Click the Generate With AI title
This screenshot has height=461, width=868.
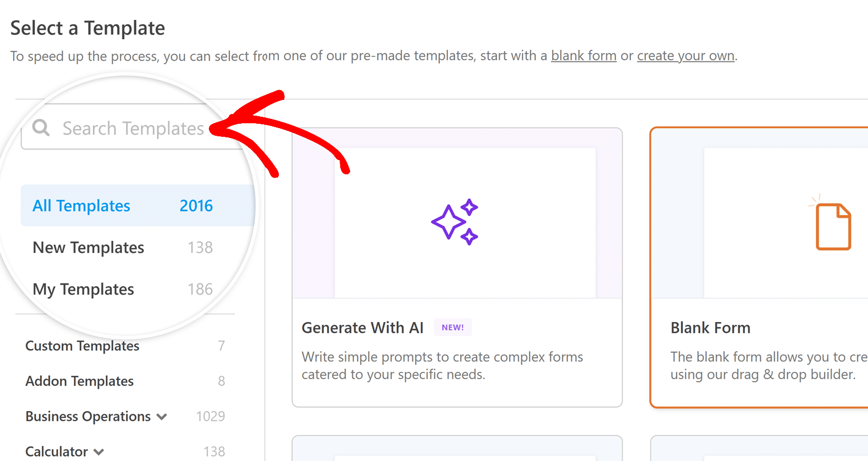(362, 328)
